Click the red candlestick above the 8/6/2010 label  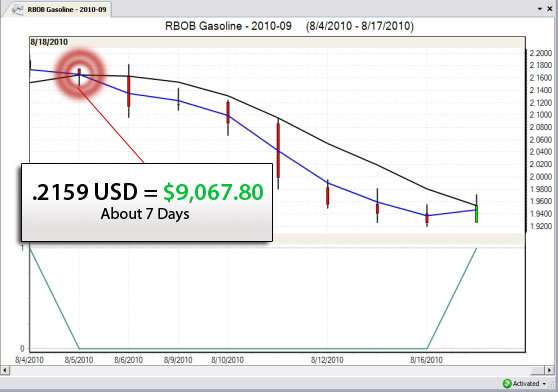pyautogui.click(x=129, y=91)
